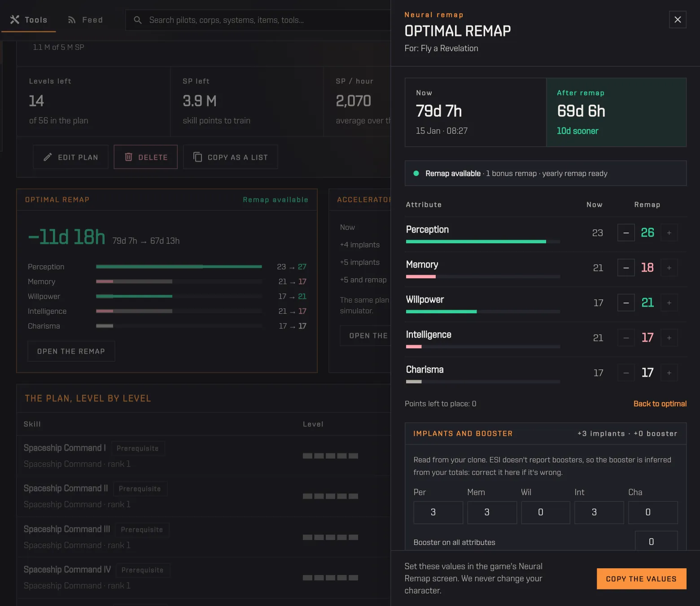This screenshot has height=606, width=700.
Task: Edit the Mem implant field
Action: pos(492,512)
